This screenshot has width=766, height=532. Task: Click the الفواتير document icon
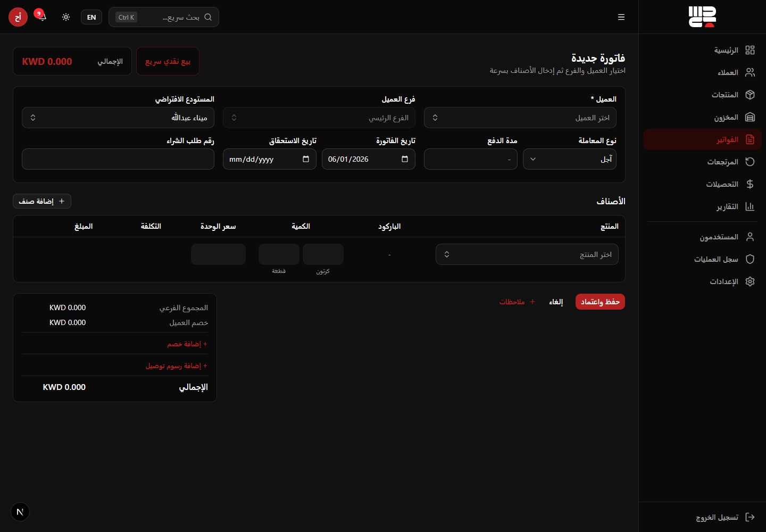pos(750,139)
